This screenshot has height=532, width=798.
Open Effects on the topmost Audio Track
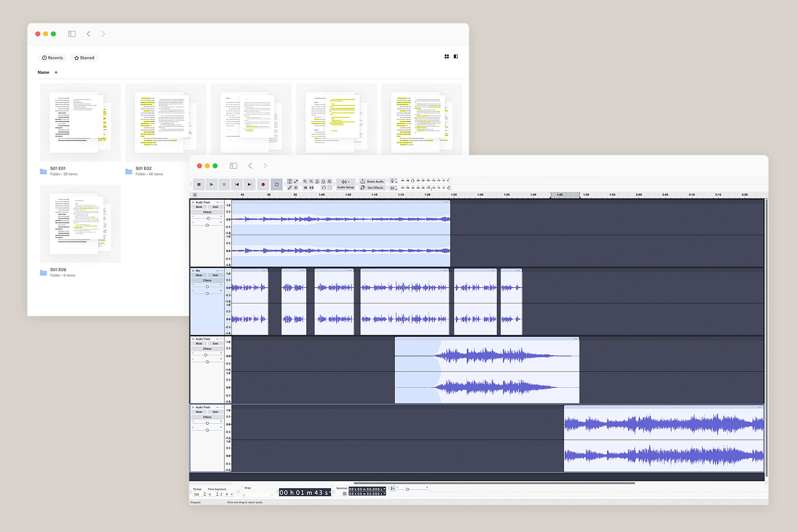pos(207,212)
